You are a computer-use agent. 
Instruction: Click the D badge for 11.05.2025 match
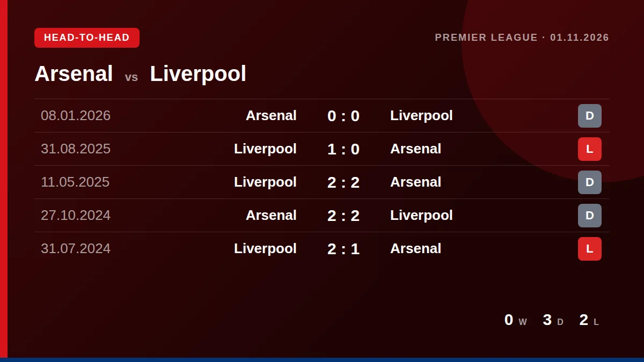click(589, 182)
